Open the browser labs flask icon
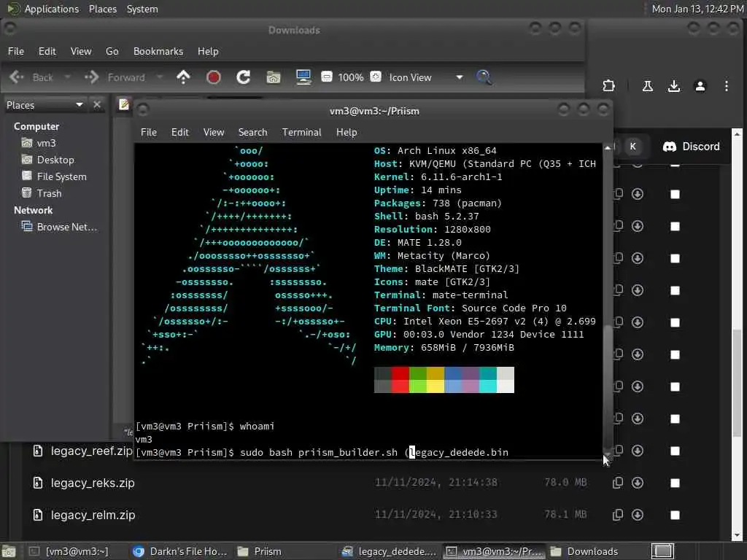The image size is (747, 560). (x=648, y=86)
